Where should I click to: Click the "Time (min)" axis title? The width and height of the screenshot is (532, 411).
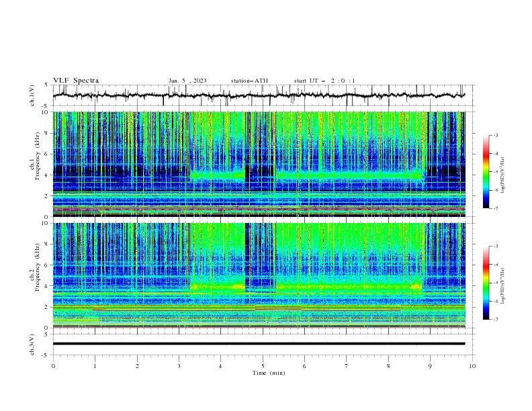[269, 373]
